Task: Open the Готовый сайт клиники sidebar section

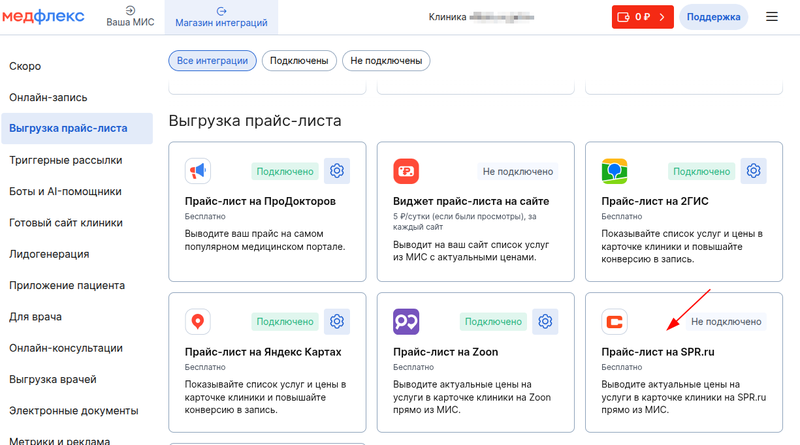Action: (66, 223)
